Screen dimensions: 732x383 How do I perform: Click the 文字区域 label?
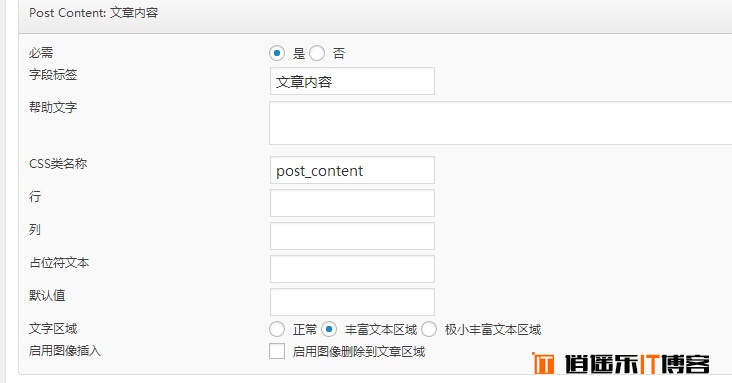[53, 328]
